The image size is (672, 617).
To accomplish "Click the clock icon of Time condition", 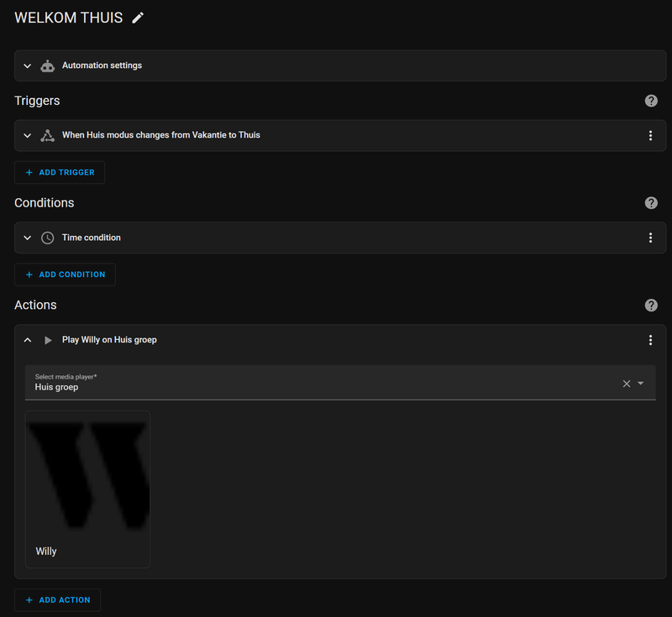I will 48,238.
